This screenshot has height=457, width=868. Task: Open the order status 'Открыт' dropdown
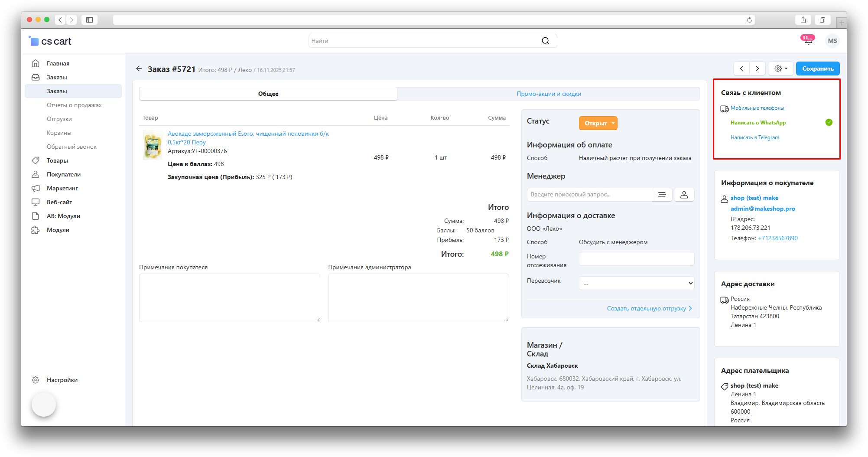pos(598,123)
